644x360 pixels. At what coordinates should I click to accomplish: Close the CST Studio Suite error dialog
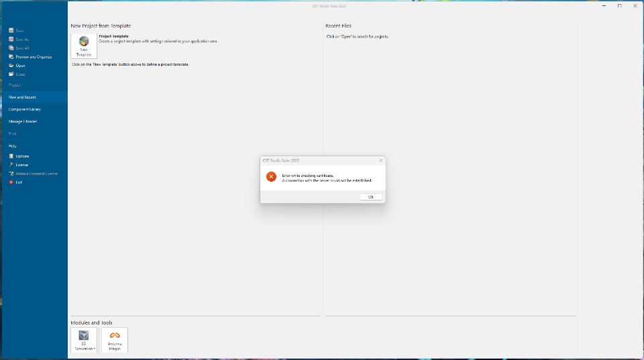coord(381,160)
